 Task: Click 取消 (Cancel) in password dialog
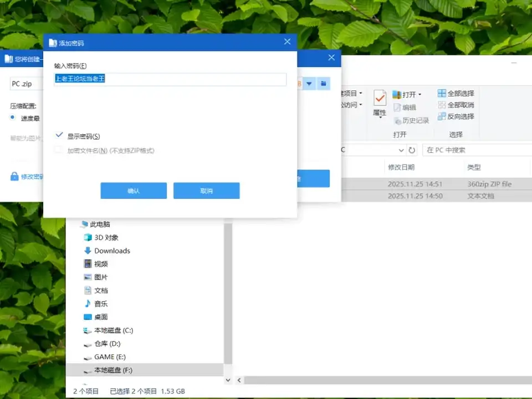point(207,191)
